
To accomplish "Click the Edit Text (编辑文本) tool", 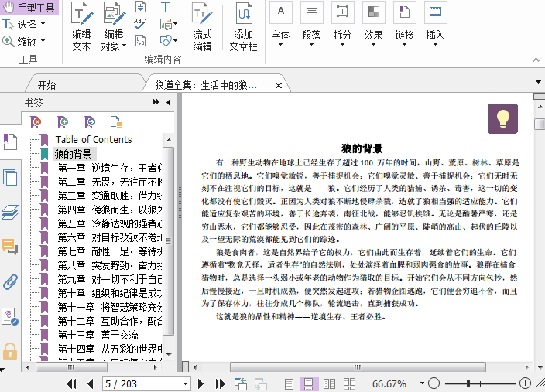I will click(x=81, y=27).
